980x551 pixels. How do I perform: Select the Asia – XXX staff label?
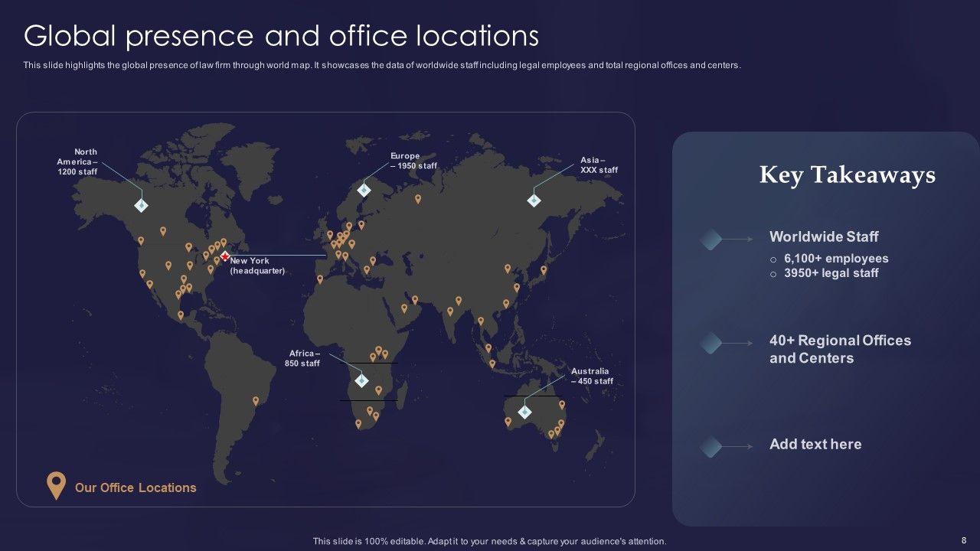click(x=599, y=165)
